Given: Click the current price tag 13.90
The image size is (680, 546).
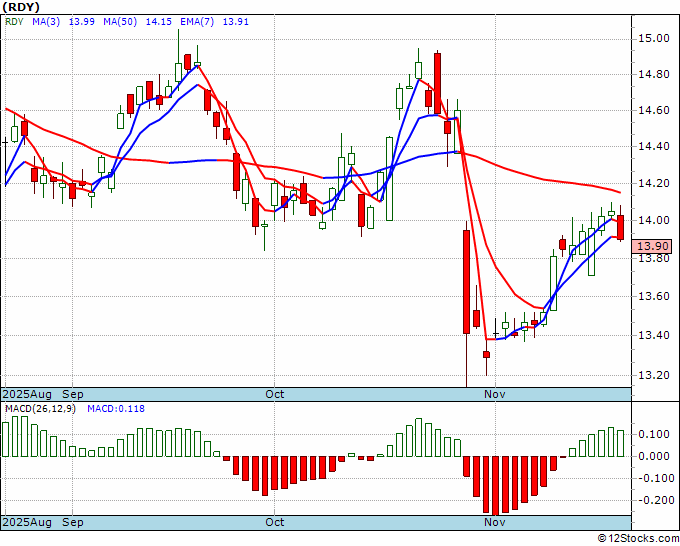Looking at the screenshot, I should click(x=652, y=246).
